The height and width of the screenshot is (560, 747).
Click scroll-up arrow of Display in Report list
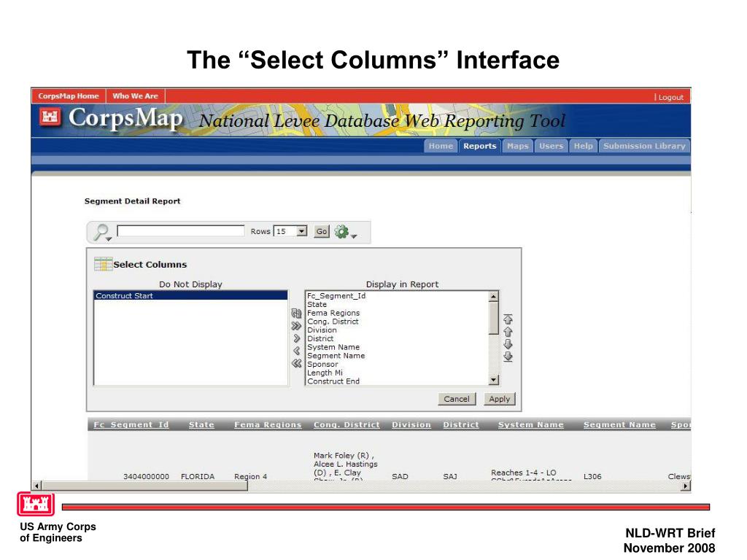pyautogui.click(x=494, y=296)
